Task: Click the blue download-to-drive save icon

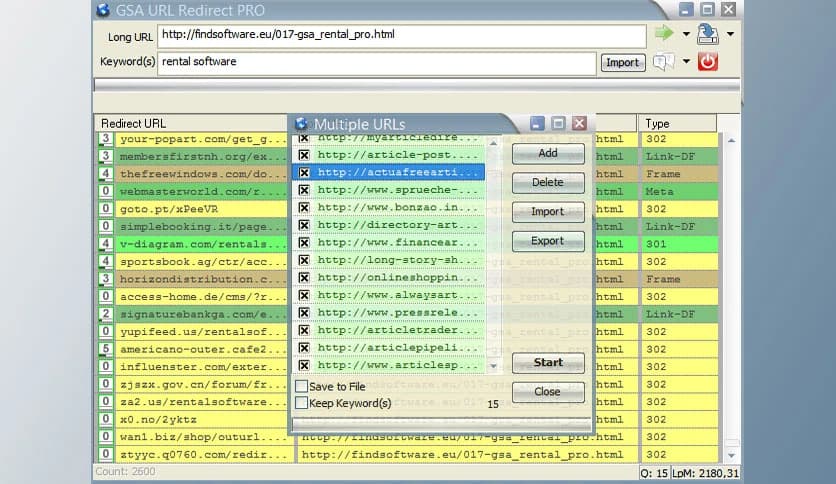Action: [x=708, y=34]
